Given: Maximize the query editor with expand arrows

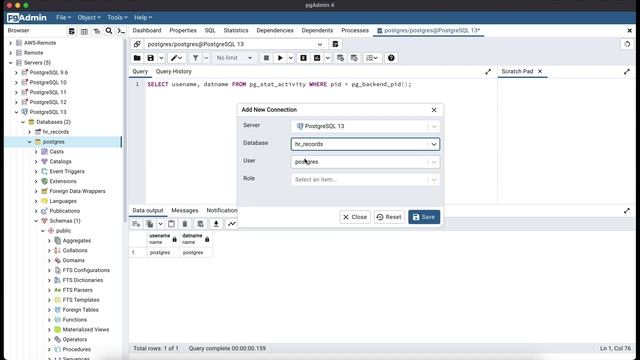Looking at the screenshot, I should point(488,72).
